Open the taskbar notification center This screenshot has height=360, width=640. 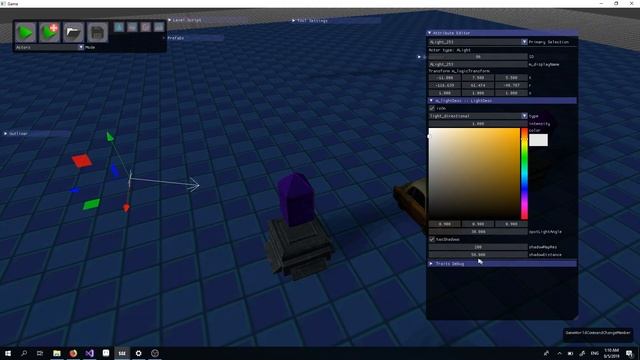click(629, 353)
